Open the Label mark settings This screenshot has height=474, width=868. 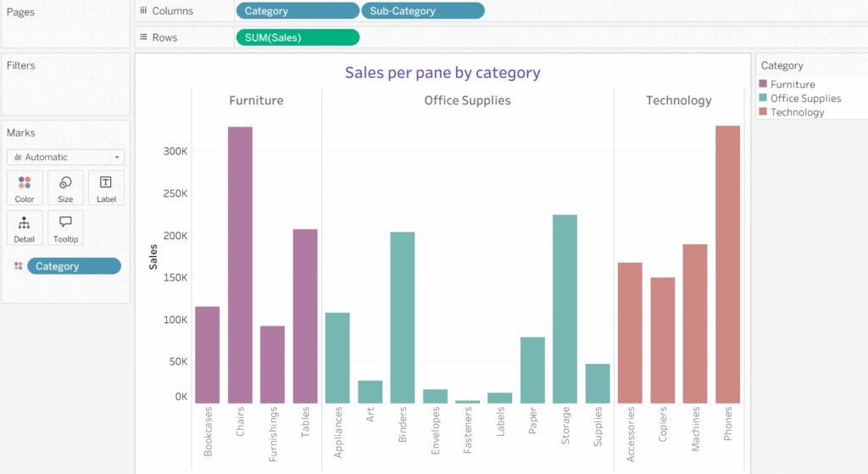coord(106,187)
